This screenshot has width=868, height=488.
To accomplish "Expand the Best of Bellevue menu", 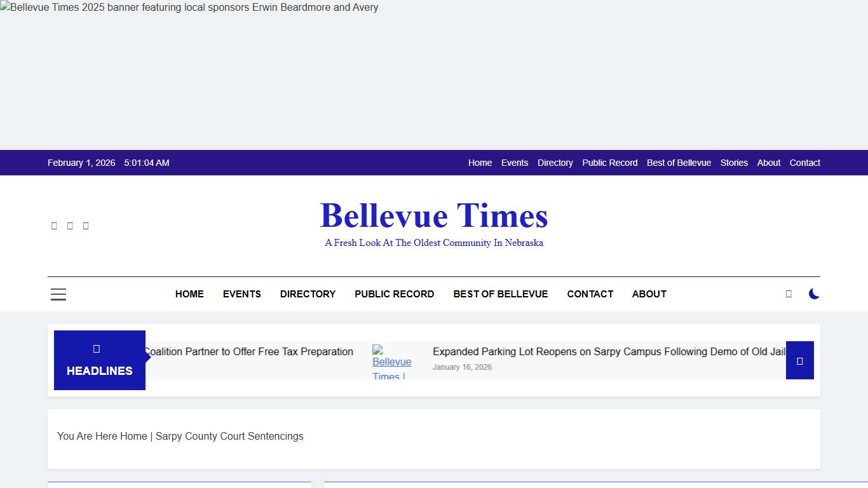I will [500, 294].
